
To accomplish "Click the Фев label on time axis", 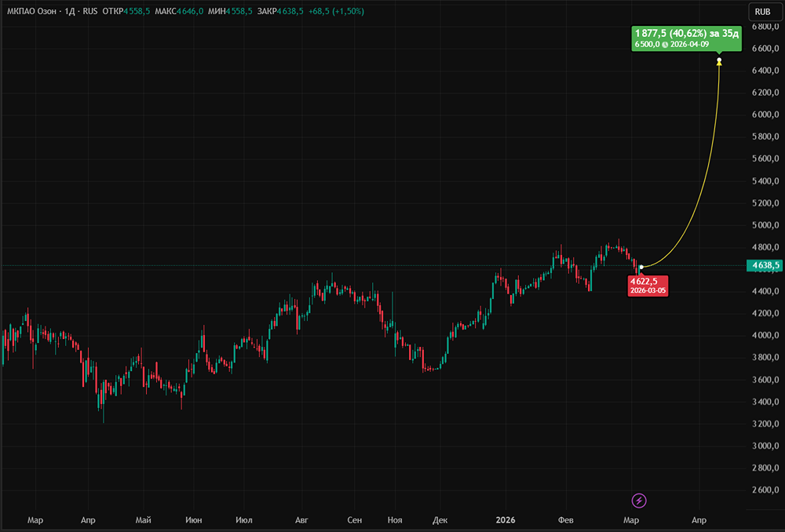I will pos(566,520).
